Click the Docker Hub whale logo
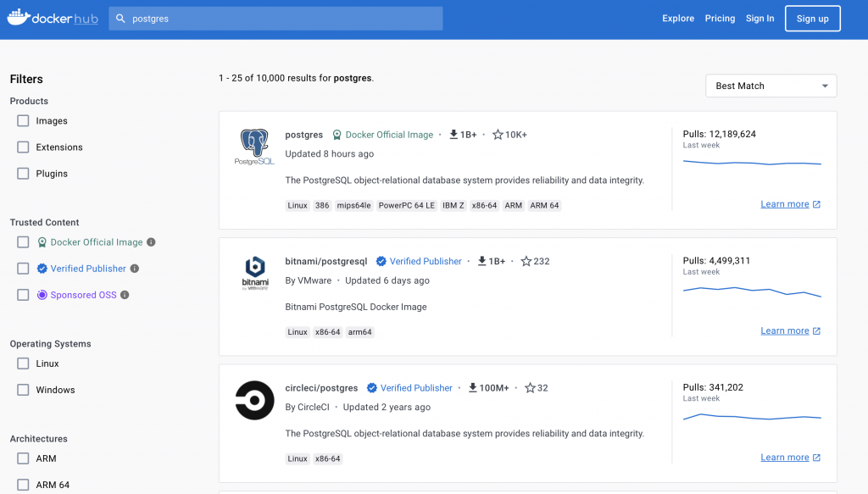 click(x=19, y=17)
